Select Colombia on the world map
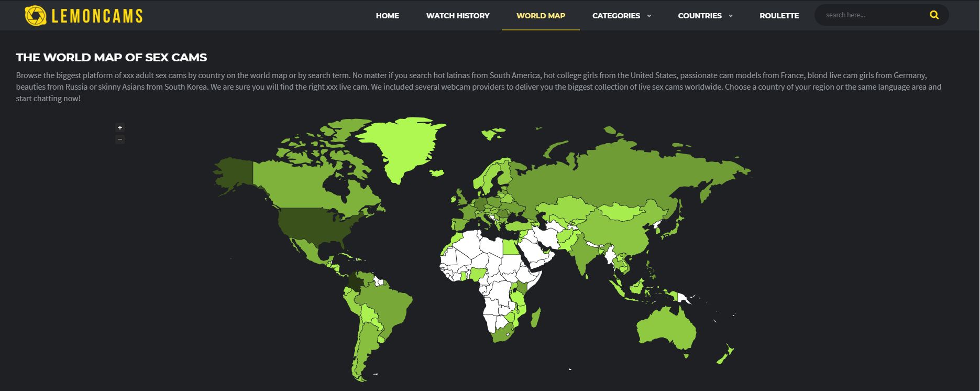 point(357,283)
